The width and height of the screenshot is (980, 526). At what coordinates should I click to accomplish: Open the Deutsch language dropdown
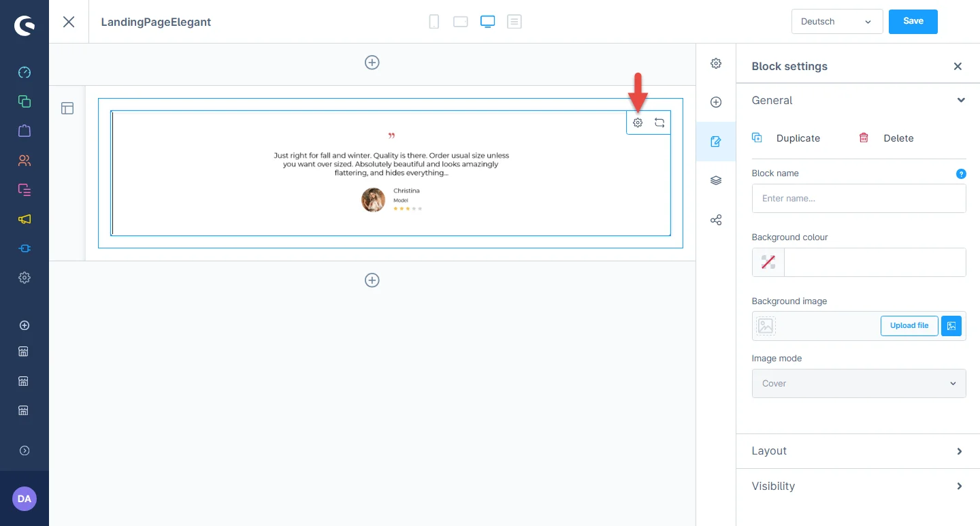837,22
